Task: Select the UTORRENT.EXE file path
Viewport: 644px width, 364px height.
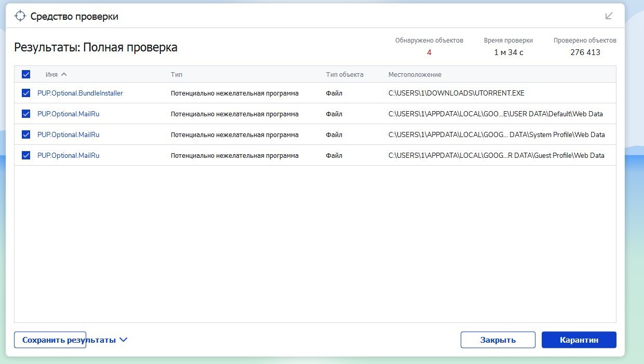Action: 456,93
